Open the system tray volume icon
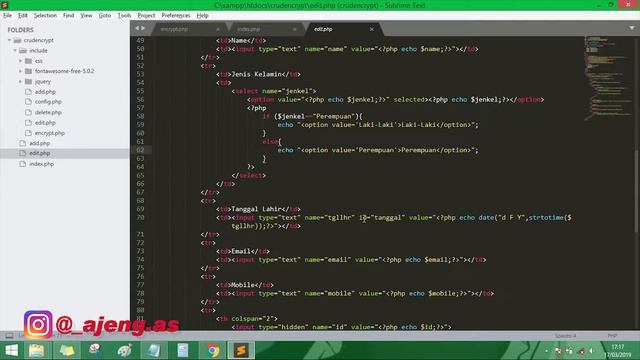The width and height of the screenshot is (640, 360). point(591,351)
